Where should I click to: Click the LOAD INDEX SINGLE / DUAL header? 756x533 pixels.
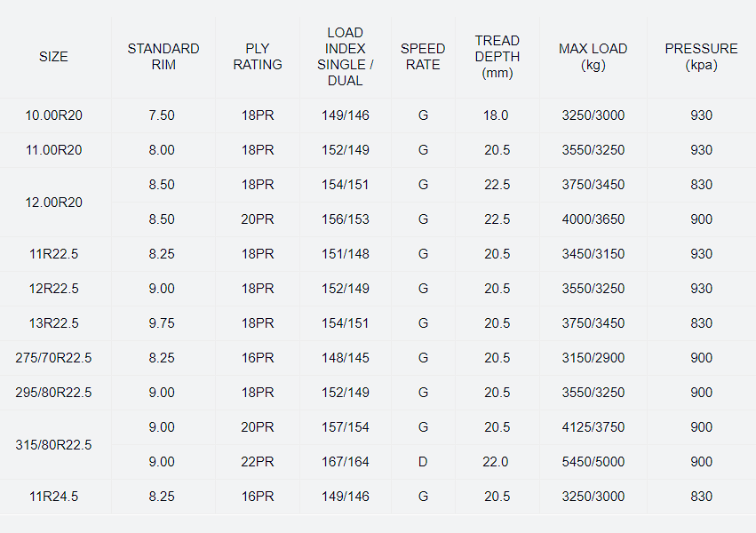coord(346,57)
